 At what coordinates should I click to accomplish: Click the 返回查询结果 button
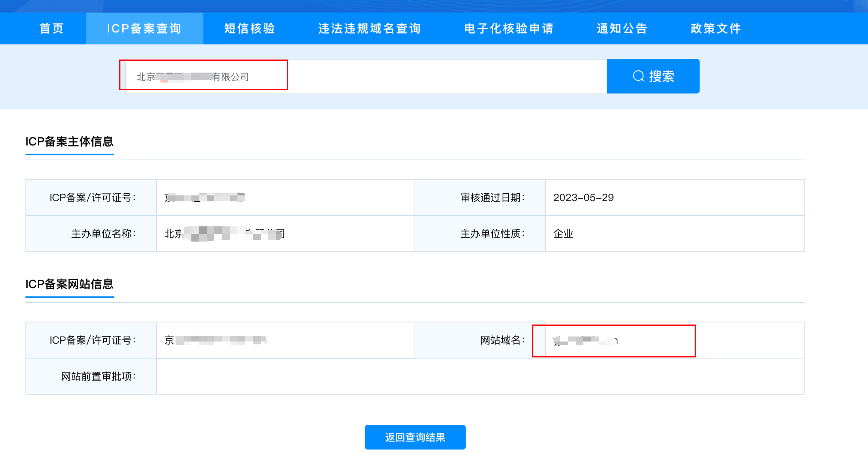tap(415, 437)
